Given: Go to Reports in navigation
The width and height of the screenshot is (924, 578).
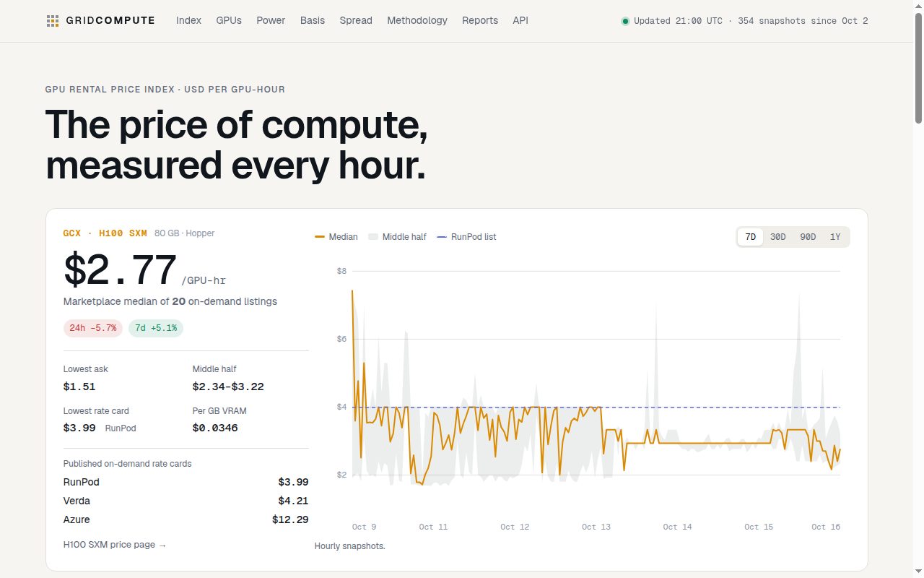Looking at the screenshot, I should pos(480,20).
